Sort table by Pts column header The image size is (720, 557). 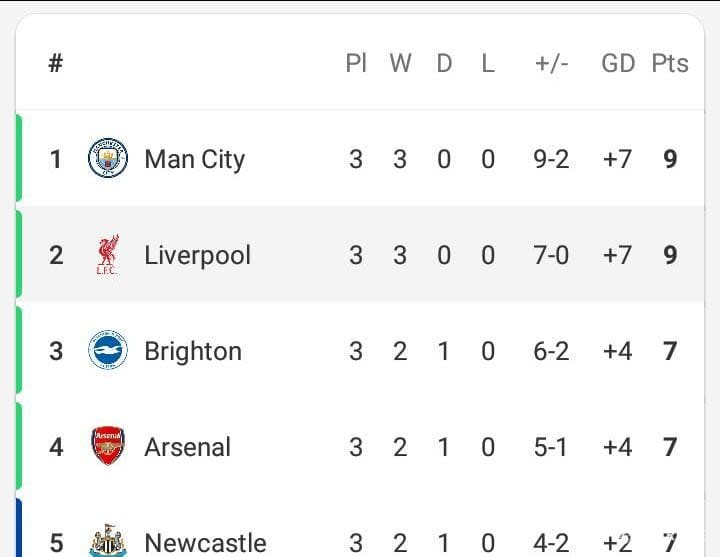pyautogui.click(x=670, y=63)
